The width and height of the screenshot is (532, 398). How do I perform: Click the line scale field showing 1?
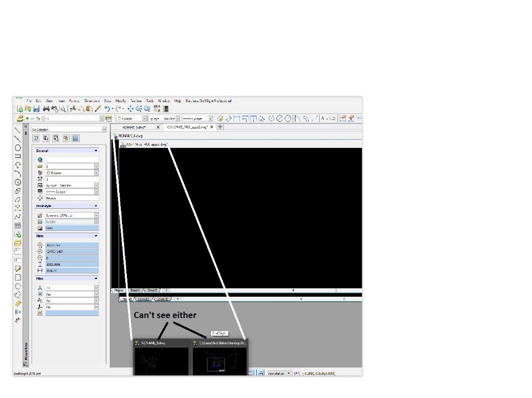72,179
